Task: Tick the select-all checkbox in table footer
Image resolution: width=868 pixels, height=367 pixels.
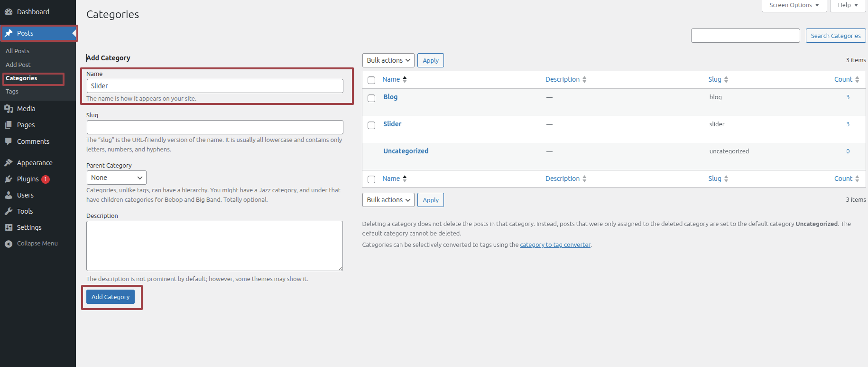Action: pos(371,179)
